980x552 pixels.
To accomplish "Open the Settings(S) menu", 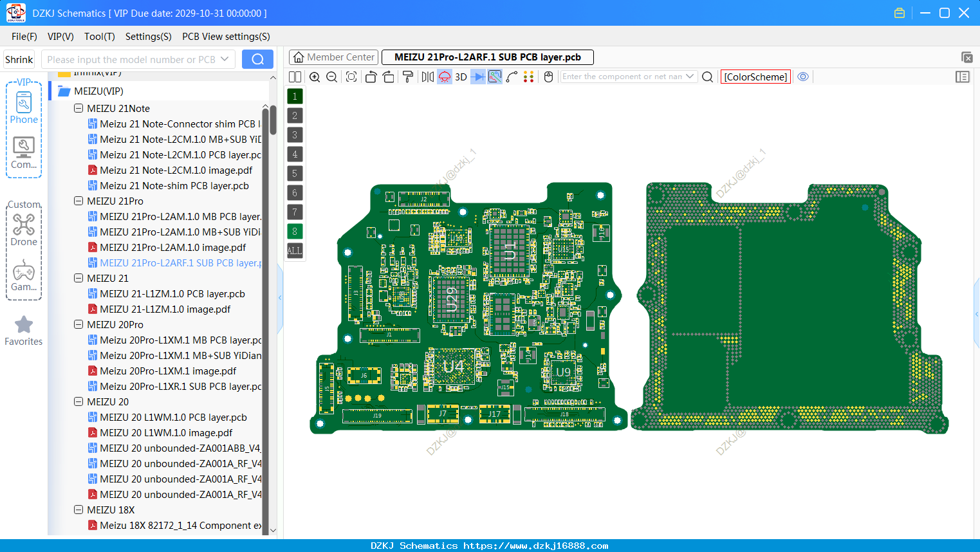I will click(149, 37).
